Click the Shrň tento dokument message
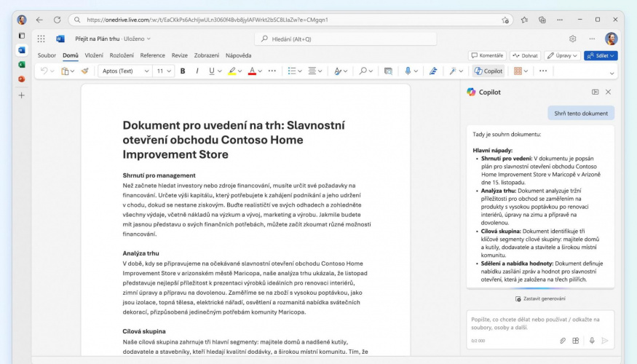 coord(581,114)
